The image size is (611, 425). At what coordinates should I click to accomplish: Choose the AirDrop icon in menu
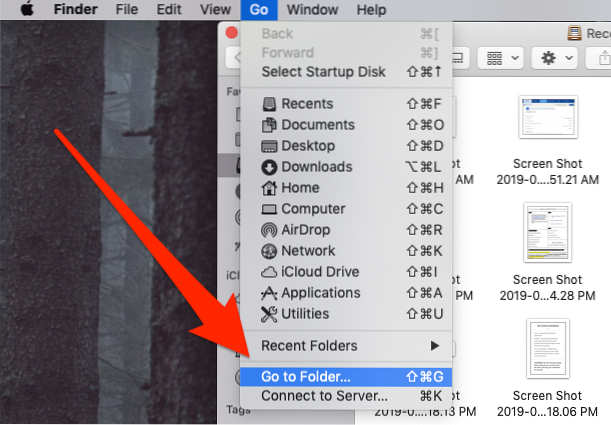pos(268,230)
